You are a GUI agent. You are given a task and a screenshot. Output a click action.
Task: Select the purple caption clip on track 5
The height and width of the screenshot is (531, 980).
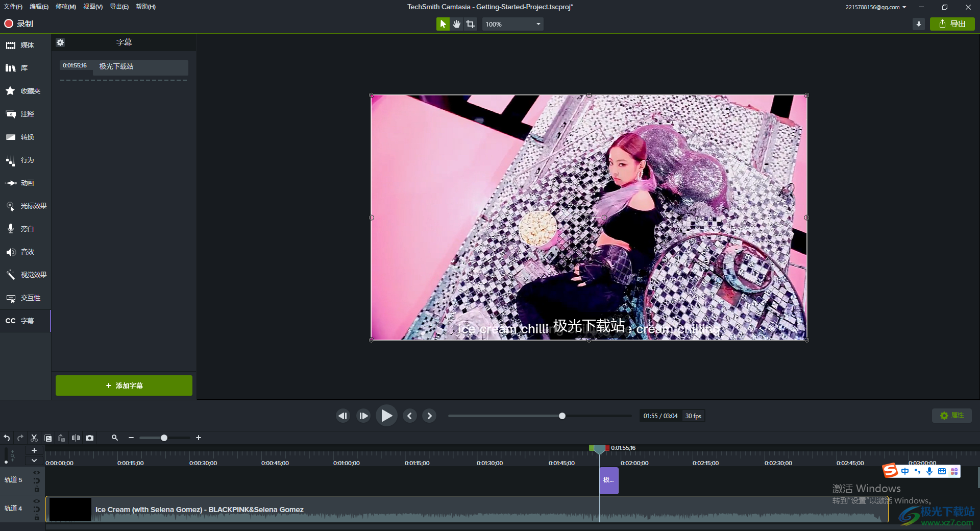tap(609, 480)
